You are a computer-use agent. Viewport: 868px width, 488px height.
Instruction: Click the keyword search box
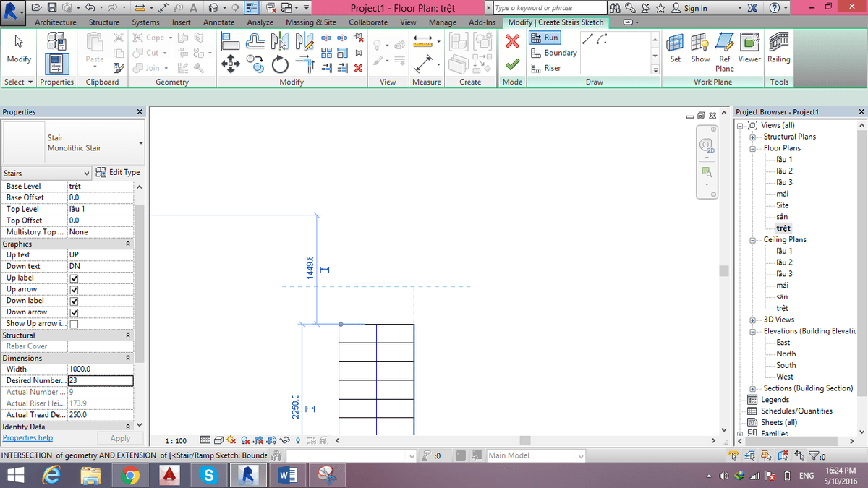550,8
